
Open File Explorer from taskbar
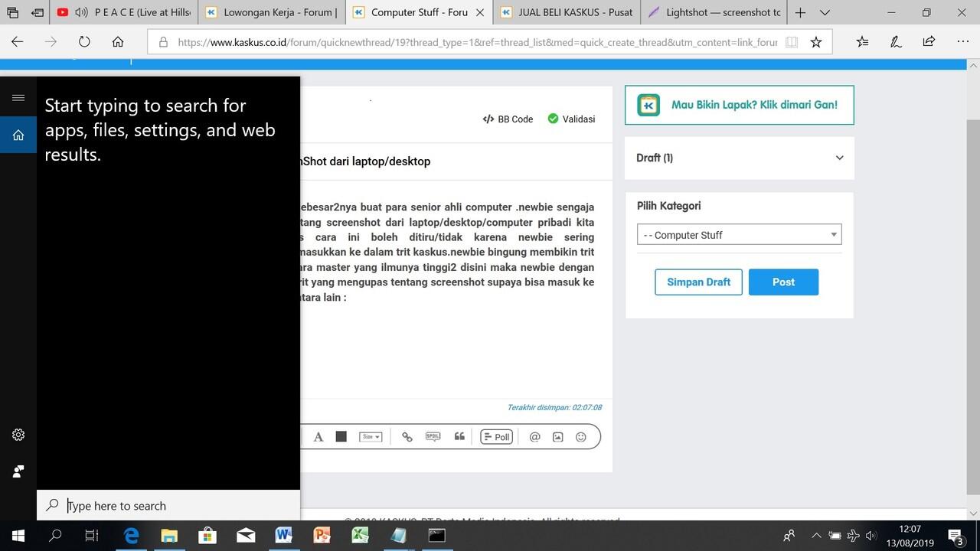tap(169, 536)
